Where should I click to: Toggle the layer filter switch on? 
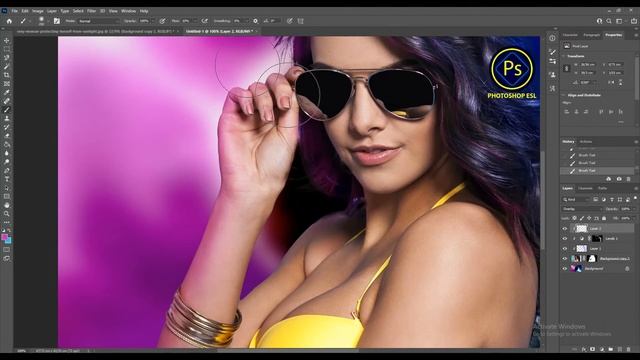635,198
